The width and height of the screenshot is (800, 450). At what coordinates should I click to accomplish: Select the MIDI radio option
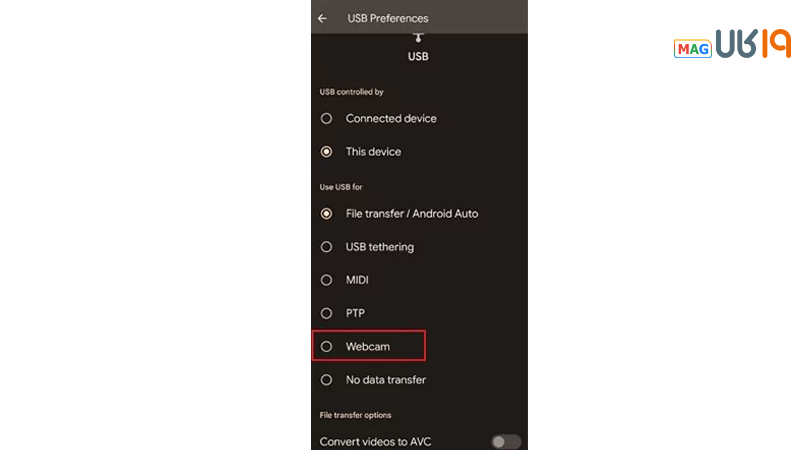point(326,280)
